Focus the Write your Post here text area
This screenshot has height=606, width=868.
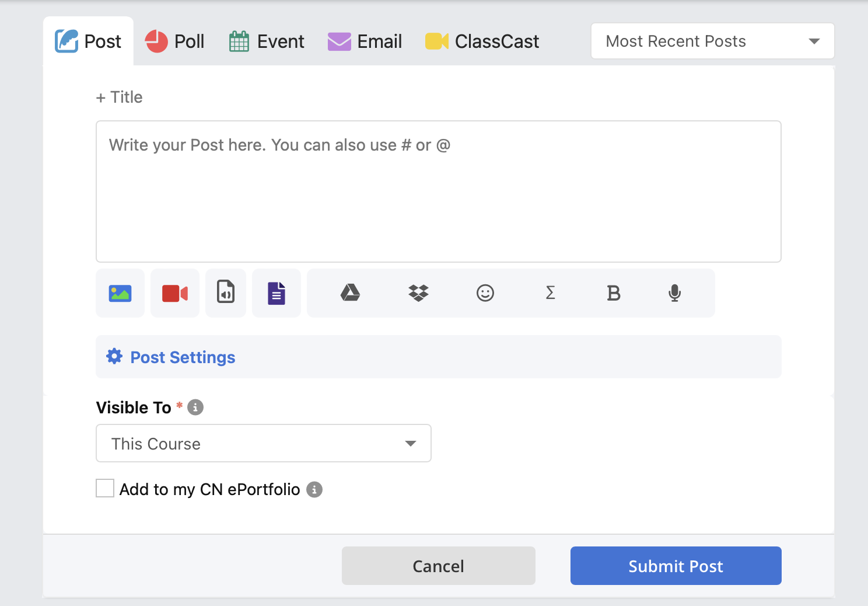[438, 191]
